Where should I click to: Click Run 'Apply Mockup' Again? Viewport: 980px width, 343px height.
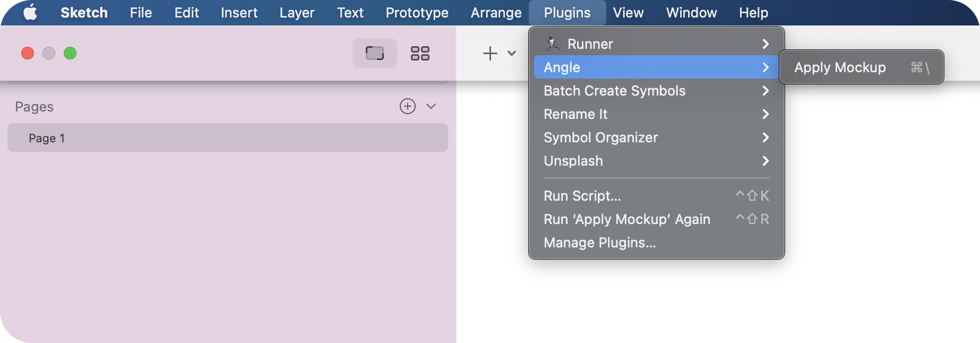pyautogui.click(x=627, y=219)
